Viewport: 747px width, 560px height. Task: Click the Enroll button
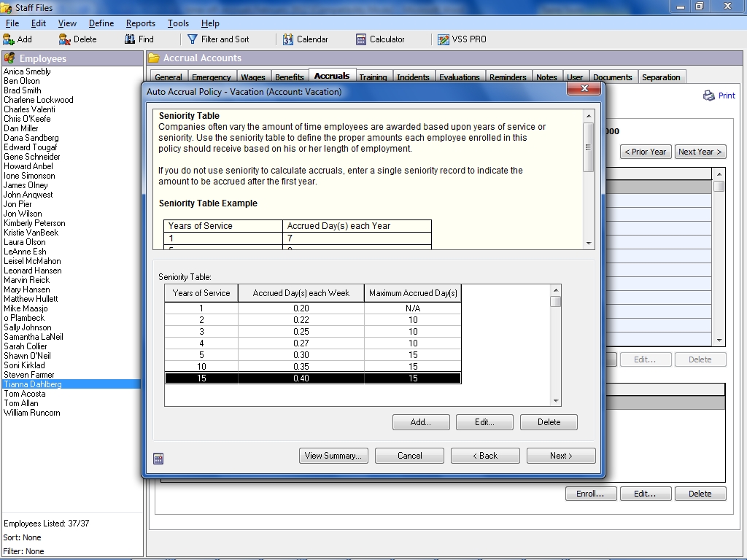(x=589, y=493)
